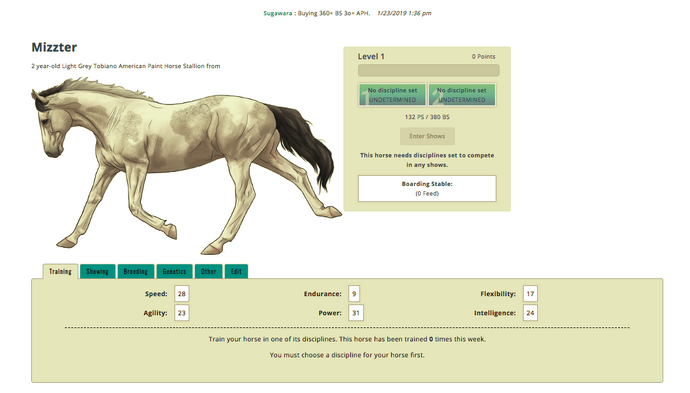Viewport: 690px width, 393px height.
Task: Click the Sugawara username link
Action: pyautogui.click(x=277, y=13)
